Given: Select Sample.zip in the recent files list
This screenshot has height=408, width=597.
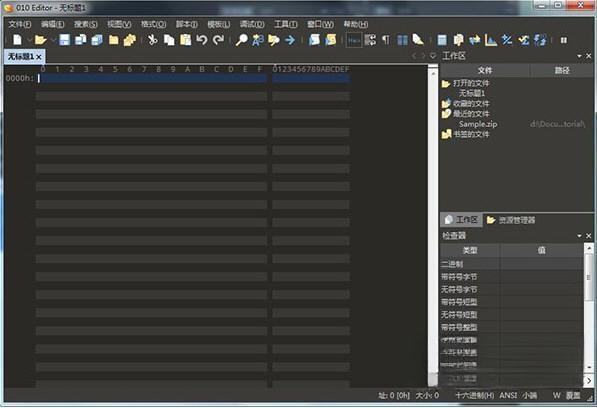Looking at the screenshot, I should [x=478, y=124].
